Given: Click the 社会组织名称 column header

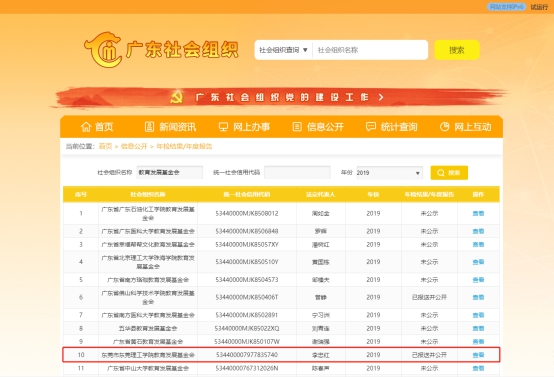Looking at the screenshot, I should tap(148, 194).
